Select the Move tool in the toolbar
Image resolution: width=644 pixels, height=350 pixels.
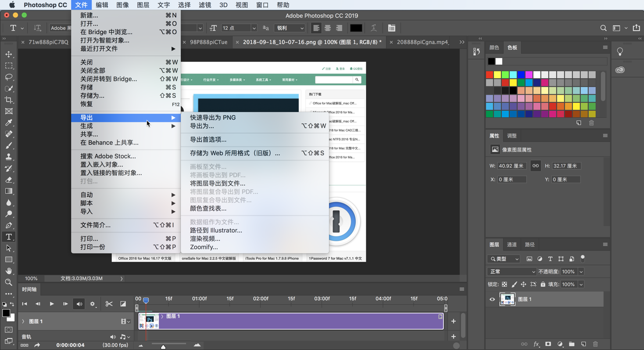point(9,54)
